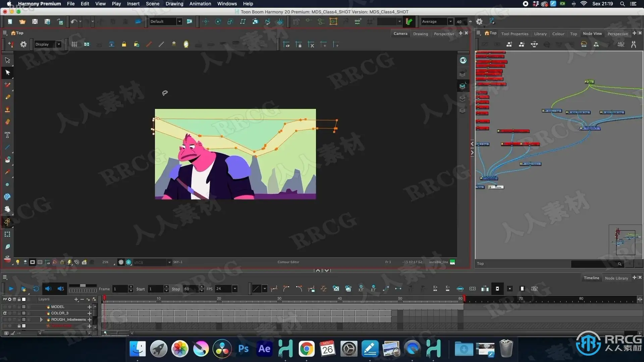
Task: Open Spotlight search in menu bar
Action: [622, 4]
